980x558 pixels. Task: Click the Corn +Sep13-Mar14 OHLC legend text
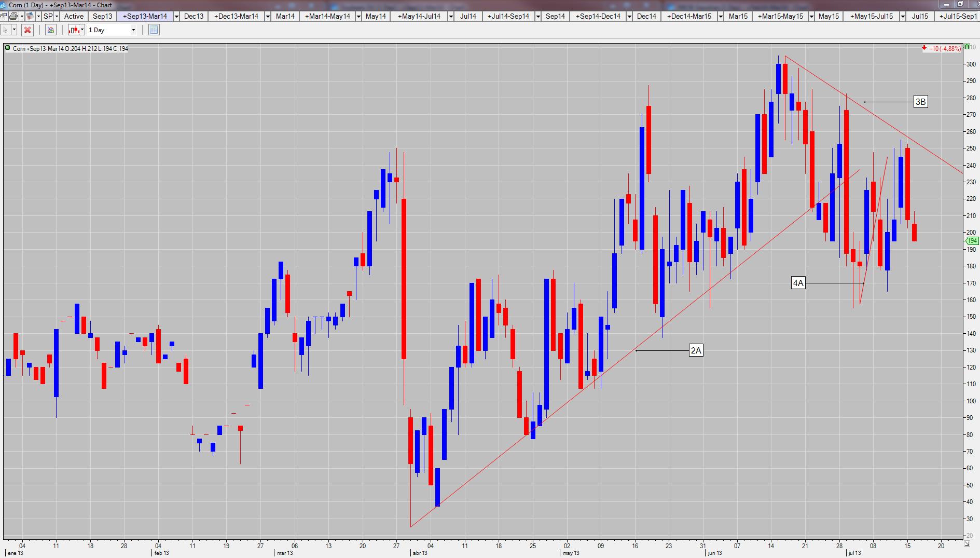tap(71, 48)
